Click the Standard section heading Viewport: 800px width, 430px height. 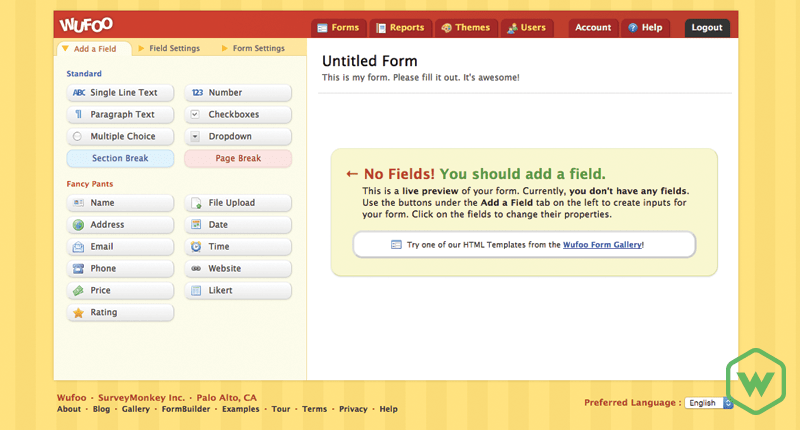84,73
